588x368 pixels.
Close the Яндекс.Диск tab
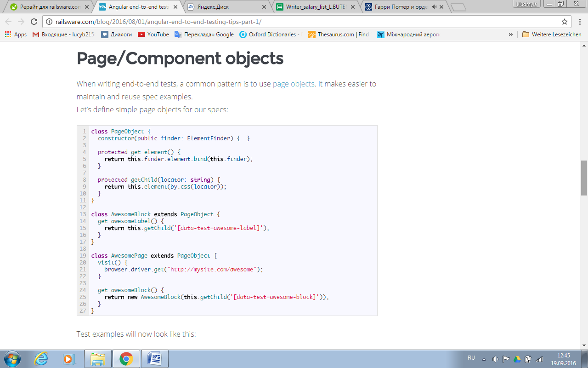tap(264, 7)
